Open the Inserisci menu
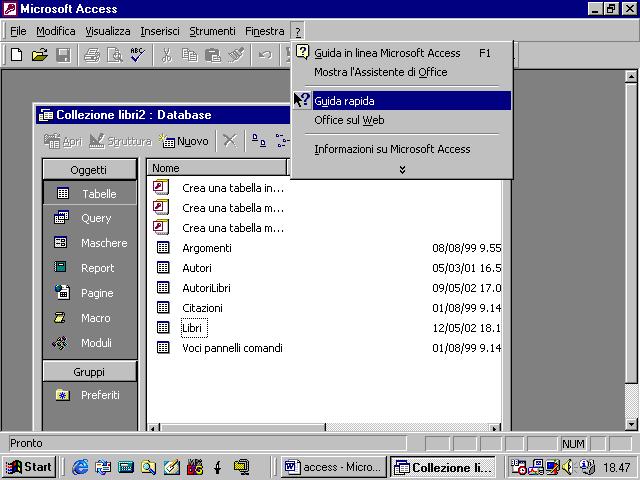 point(160,31)
